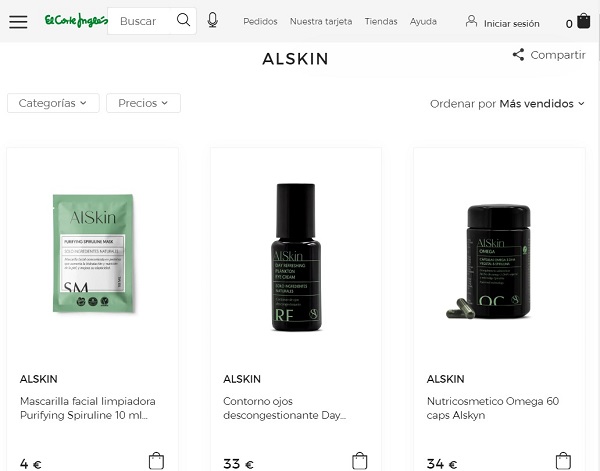600x471 pixels.
Task: Expand the Precios filter dropdown
Action: [143, 103]
